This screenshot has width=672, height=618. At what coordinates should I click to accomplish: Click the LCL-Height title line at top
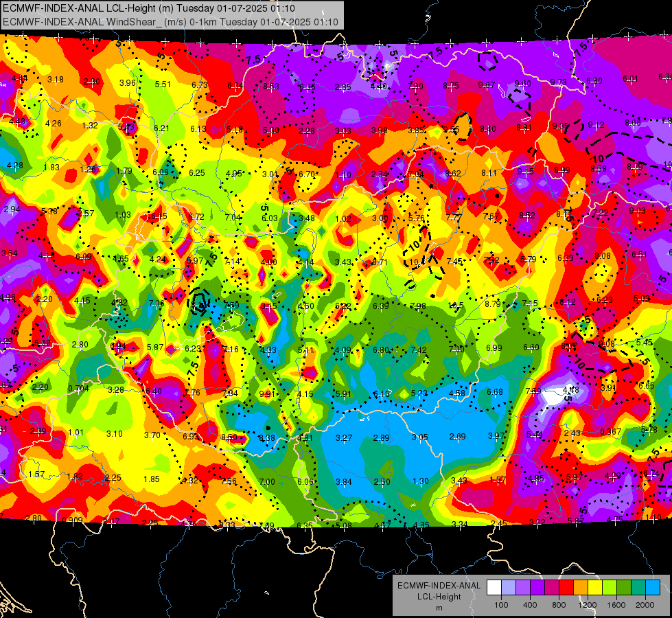point(149,8)
